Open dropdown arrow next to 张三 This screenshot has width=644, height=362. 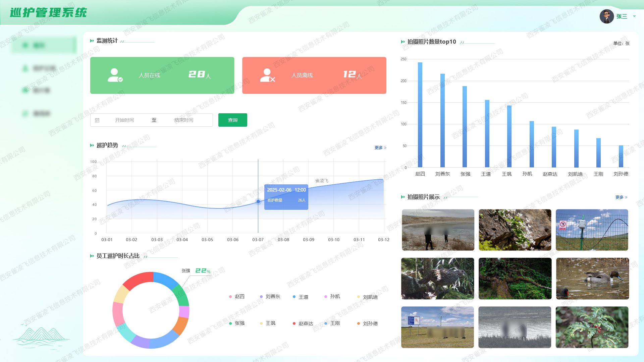pyautogui.click(x=634, y=16)
